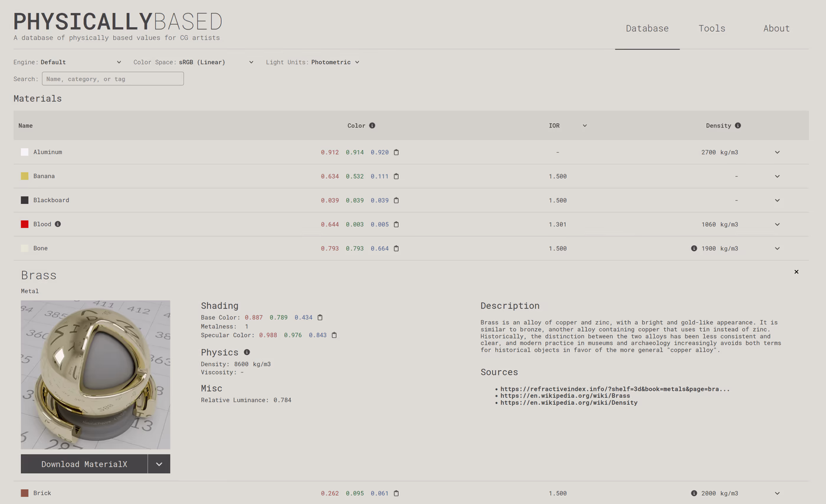Viewport: 826px width, 504px height.
Task: Select the Bone material name
Action: click(x=41, y=248)
